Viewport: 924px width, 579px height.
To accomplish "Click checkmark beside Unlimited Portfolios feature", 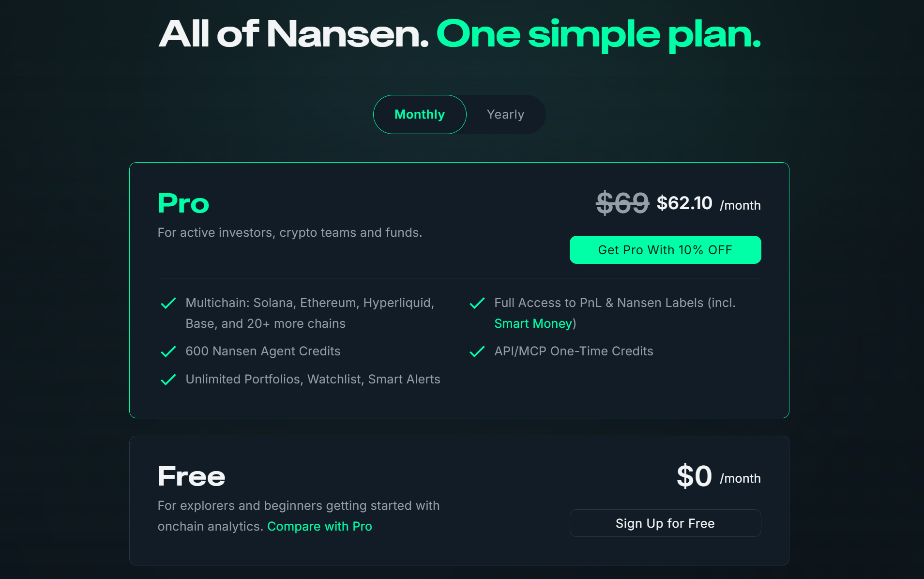I will pyautogui.click(x=168, y=380).
